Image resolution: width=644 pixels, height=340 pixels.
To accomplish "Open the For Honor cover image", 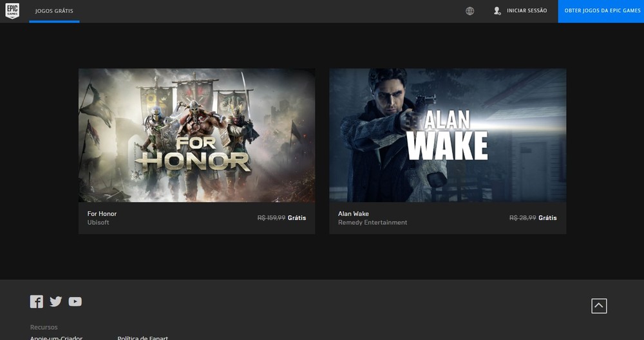I will click(x=196, y=135).
